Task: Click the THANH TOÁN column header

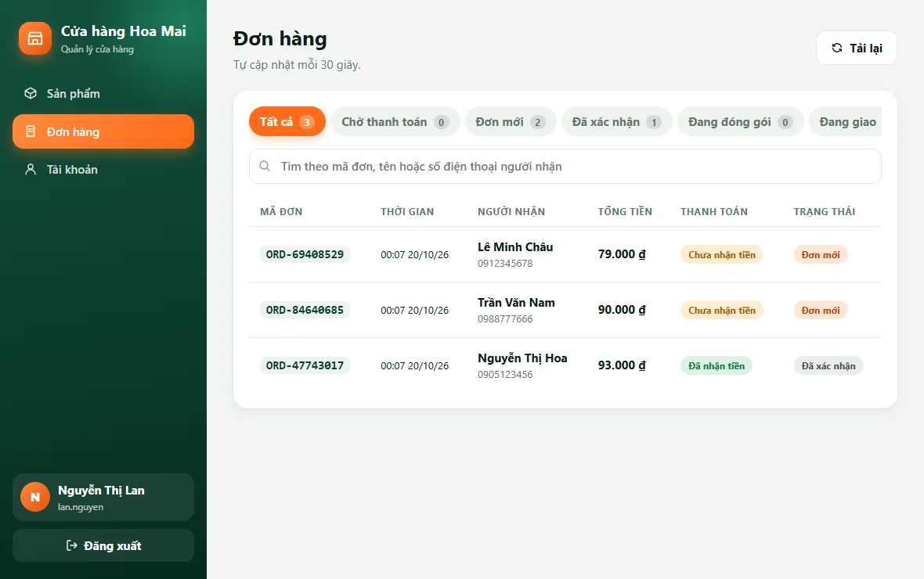Action: click(x=713, y=211)
